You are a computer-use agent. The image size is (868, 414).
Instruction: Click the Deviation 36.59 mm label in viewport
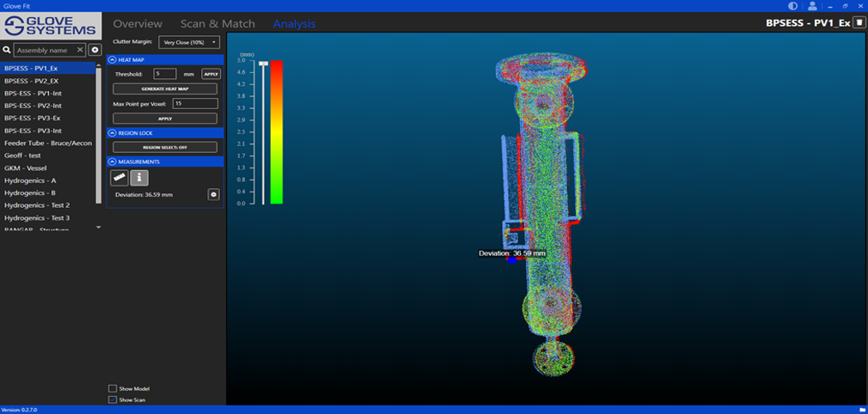pos(512,253)
